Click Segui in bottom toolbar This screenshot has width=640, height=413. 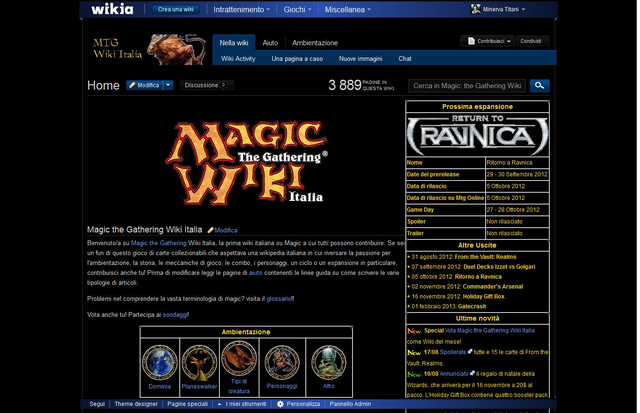point(97,404)
